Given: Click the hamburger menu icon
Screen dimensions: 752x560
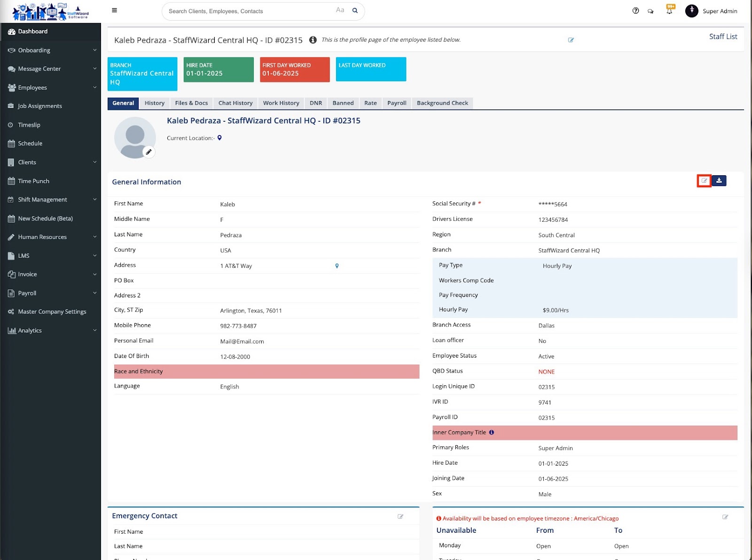Looking at the screenshot, I should coord(114,10).
